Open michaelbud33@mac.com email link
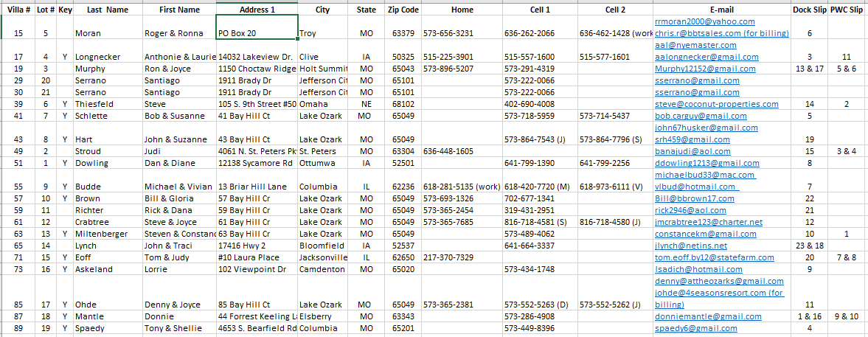This screenshot has height=337, width=868. [704, 175]
